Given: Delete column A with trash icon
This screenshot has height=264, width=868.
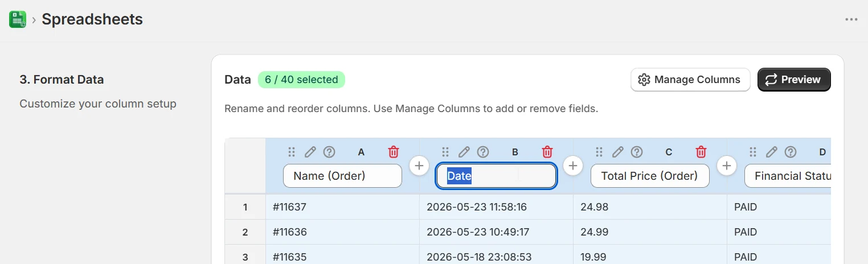Looking at the screenshot, I should pos(394,152).
